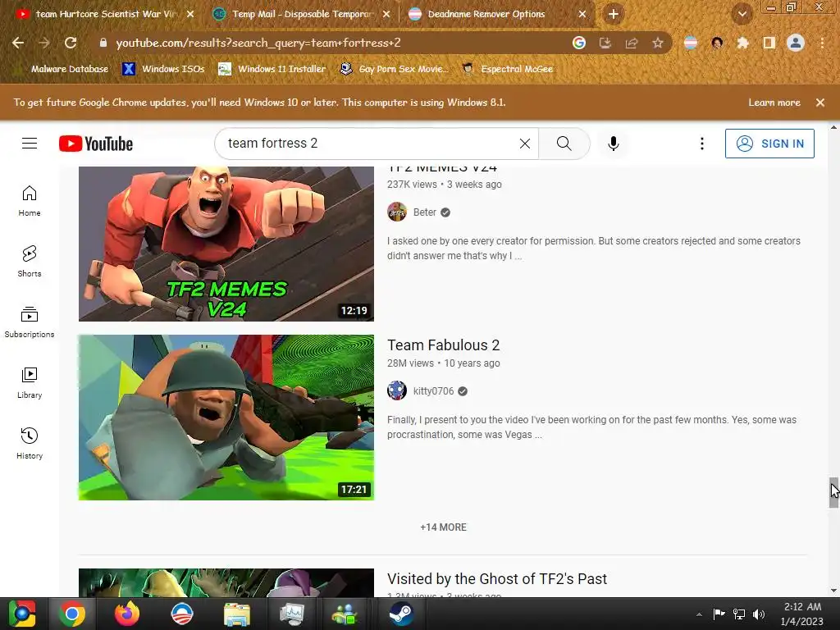Bookmark this page with the star icon
The image size is (840, 630).
(658, 43)
